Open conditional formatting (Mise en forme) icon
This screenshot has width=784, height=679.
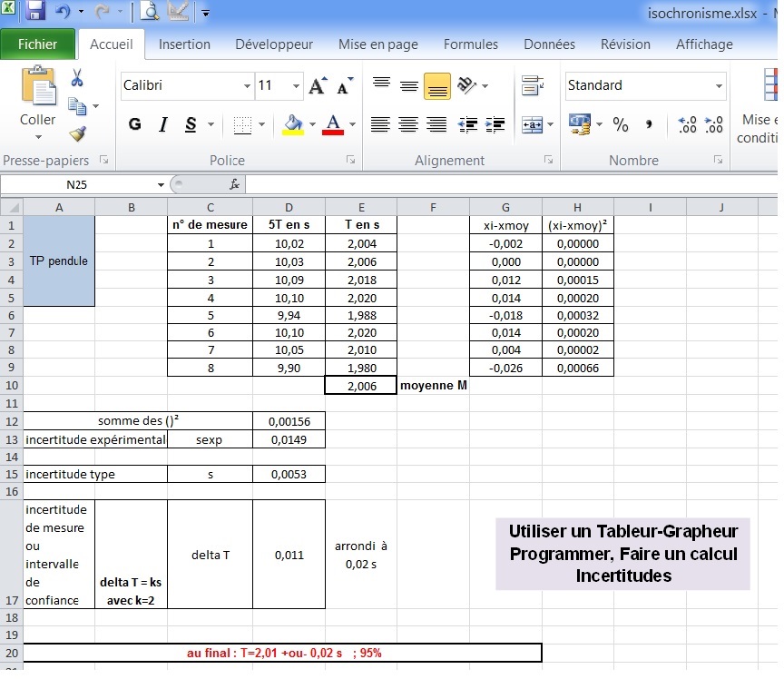click(x=770, y=85)
